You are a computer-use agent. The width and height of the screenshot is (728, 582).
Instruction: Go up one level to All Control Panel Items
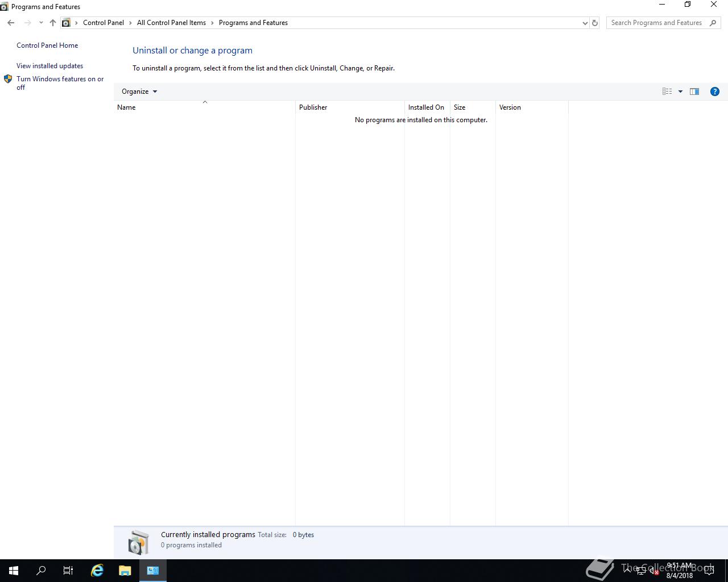pyautogui.click(x=52, y=23)
